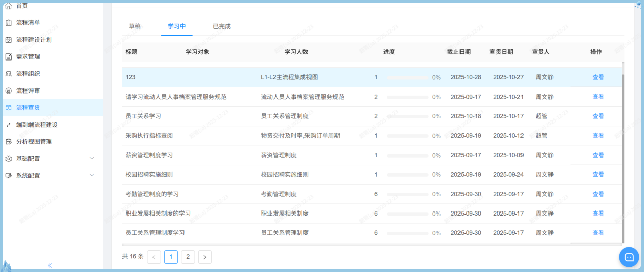Click 查看 for 薪资管理制度学习 row

[598, 155]
